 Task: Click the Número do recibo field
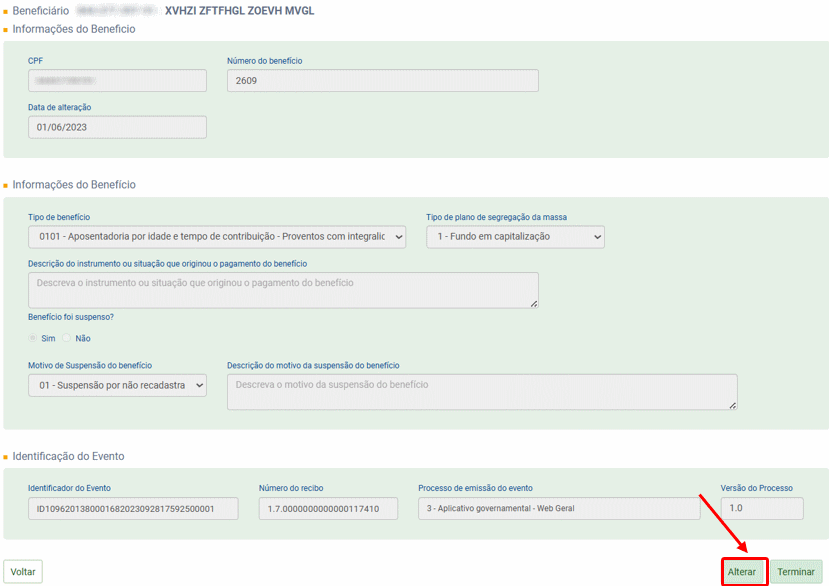[x=327, y=509]
